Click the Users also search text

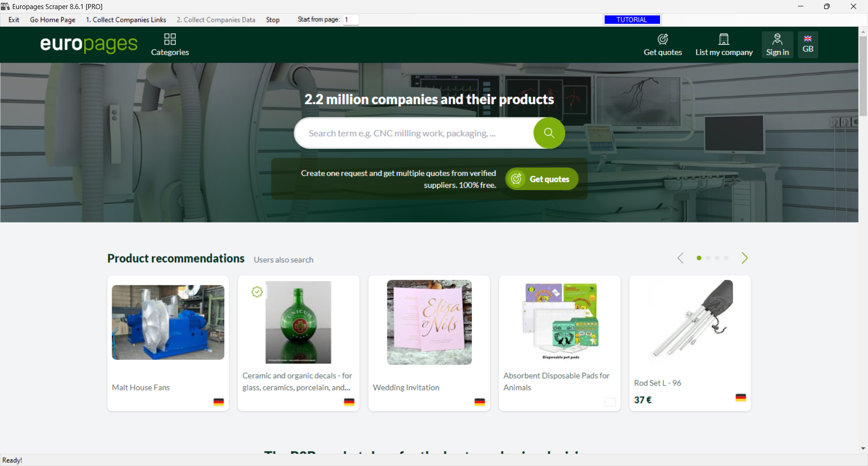click(x=283, y=260)
